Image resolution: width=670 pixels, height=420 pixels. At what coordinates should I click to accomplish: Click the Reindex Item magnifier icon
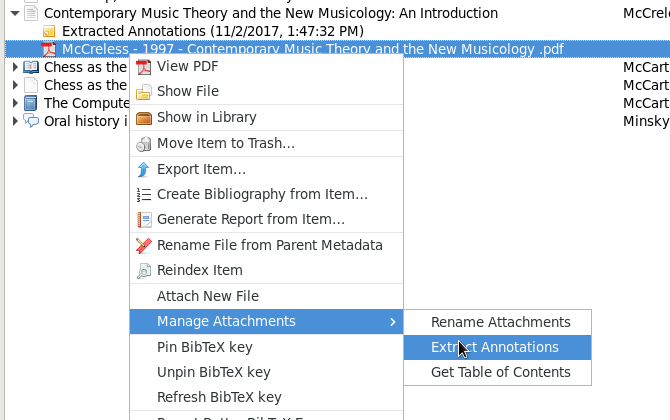tap(143, 271)
